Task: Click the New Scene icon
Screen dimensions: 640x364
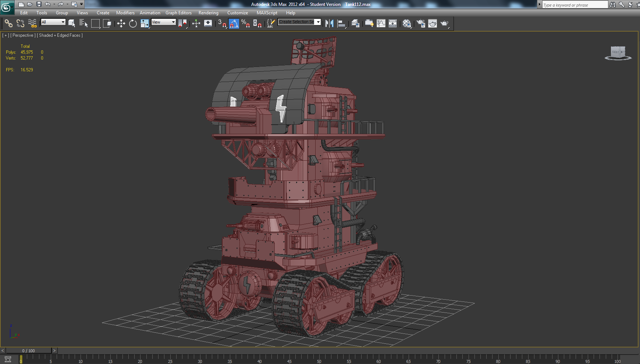Action: [x=21, y=4]
